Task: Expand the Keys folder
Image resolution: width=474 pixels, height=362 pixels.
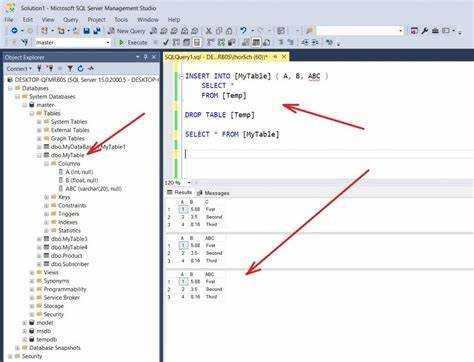Action: [x=47, y=197]
